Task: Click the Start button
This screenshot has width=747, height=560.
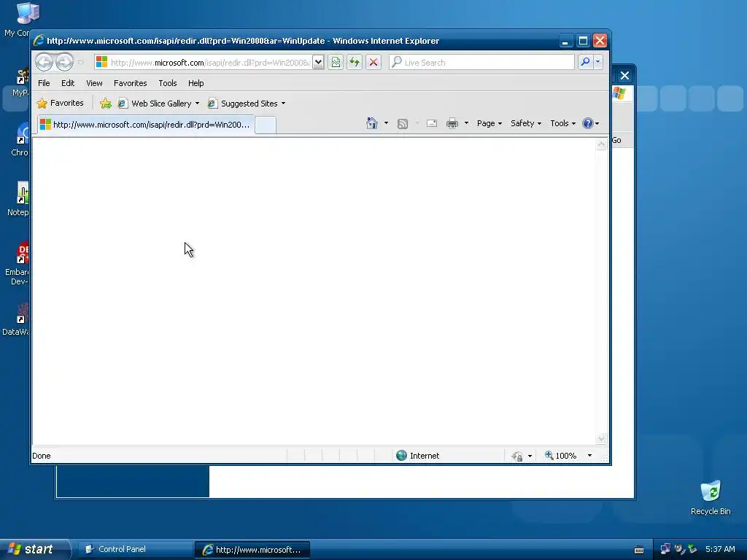Action: coord(35,549)
